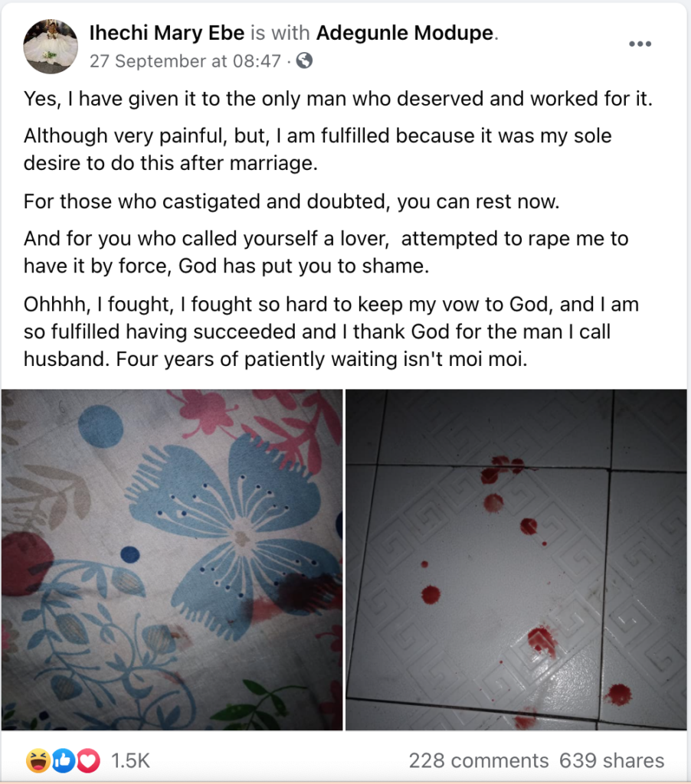Click the post's opening sentence text
This screenshot has width=691, height=784.
tap(339, 99)
